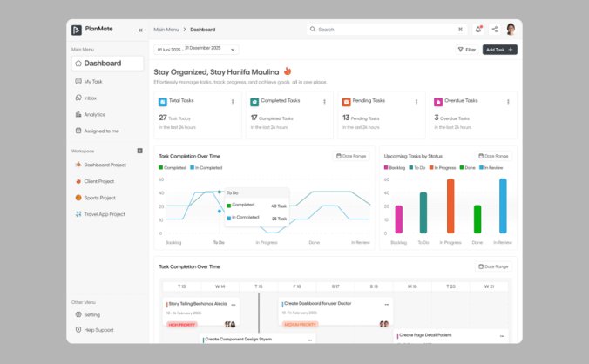
Task: Select My Task in Main Menu
Action: [x=91, y=81]
